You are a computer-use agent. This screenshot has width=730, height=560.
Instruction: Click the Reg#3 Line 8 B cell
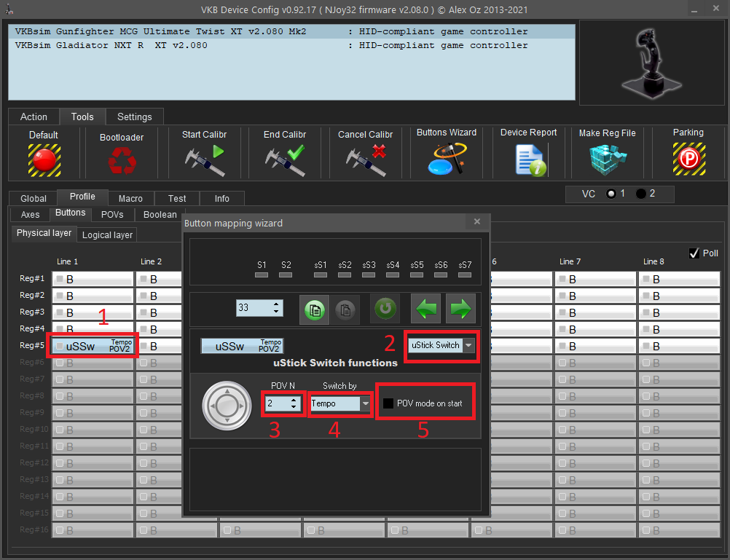click(679, 312)
